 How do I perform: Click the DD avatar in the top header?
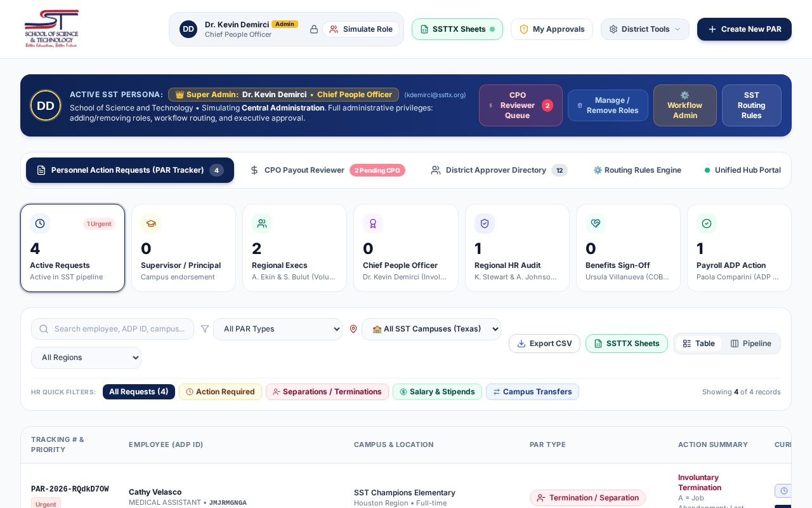click(x=188, y=29)
